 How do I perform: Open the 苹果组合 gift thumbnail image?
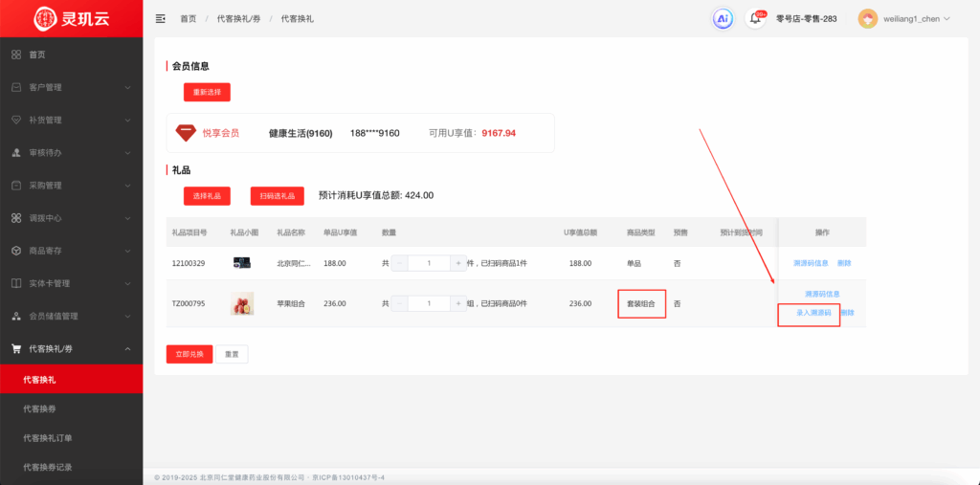click(x=242, y=303)
